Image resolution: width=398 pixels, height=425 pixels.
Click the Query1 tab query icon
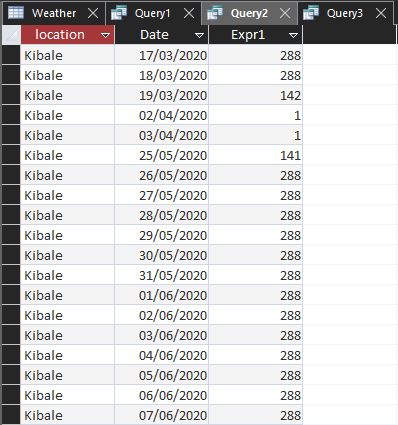click(119, 13)
